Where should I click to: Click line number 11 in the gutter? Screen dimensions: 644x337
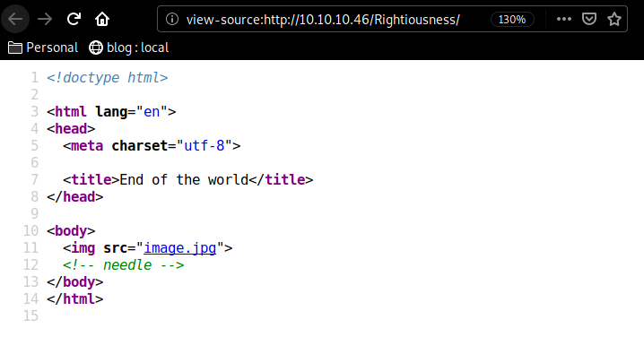pyautogui.click(x=30, y=248)
